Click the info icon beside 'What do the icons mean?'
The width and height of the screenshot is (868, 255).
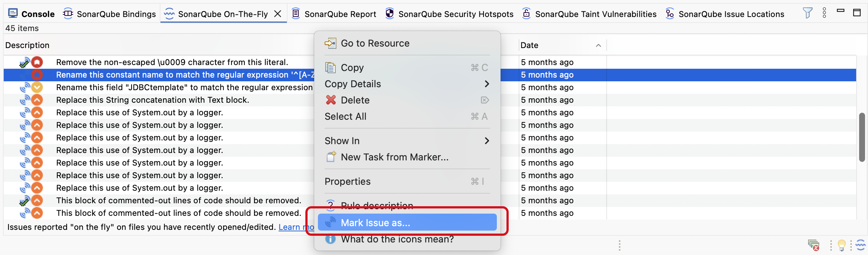[x=330, y=239]
